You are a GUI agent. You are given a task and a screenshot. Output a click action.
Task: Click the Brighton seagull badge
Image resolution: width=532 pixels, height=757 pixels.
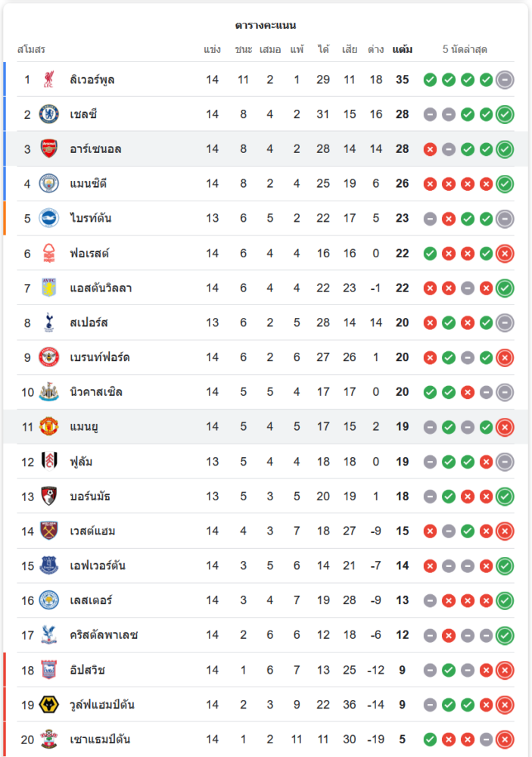pos(49,219)
